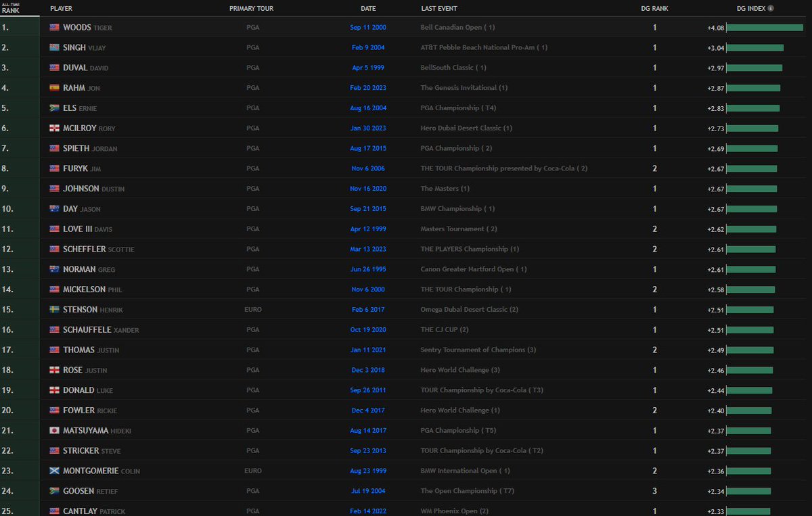Click the Scotland flag beside Montgomerie Colin

click(x=54, y=471)
